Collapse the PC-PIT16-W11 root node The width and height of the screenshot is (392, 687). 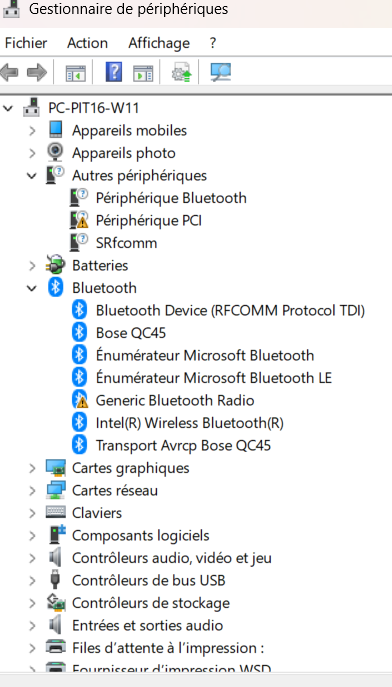coord(8,108)
